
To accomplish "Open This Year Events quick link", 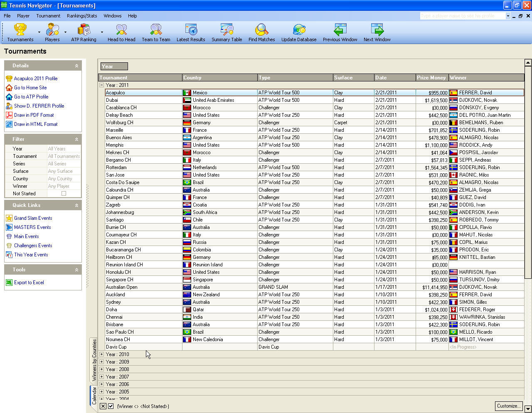I will pos(31,255).
